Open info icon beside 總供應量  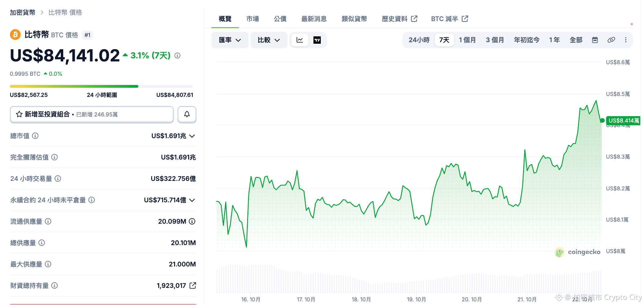tap(42, 243)
